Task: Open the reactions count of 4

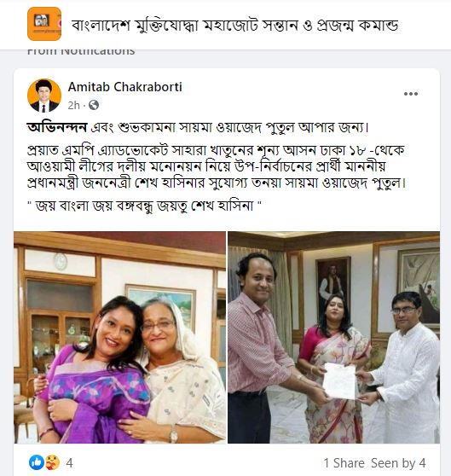Action: 69,463
